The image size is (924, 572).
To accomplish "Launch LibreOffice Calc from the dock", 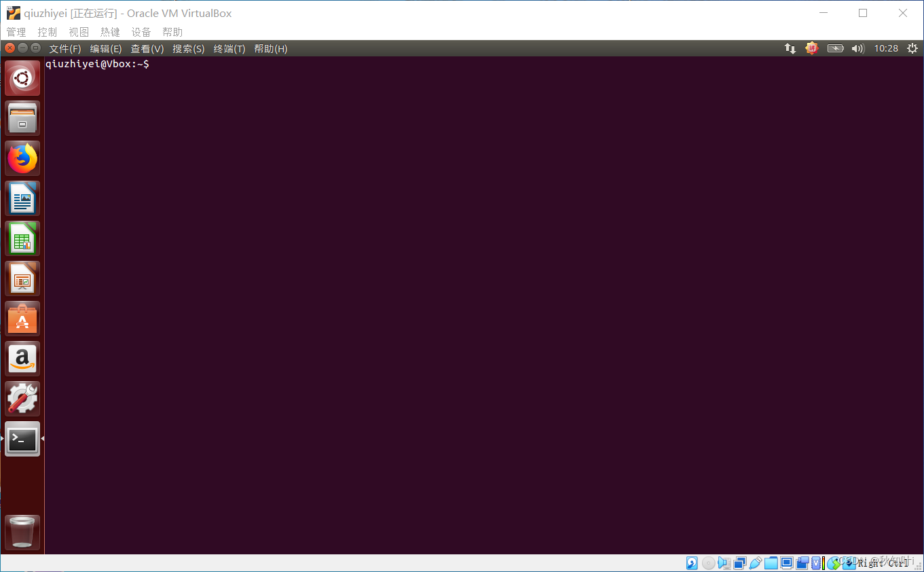I will pyautogui.click(x=22, y=238).
